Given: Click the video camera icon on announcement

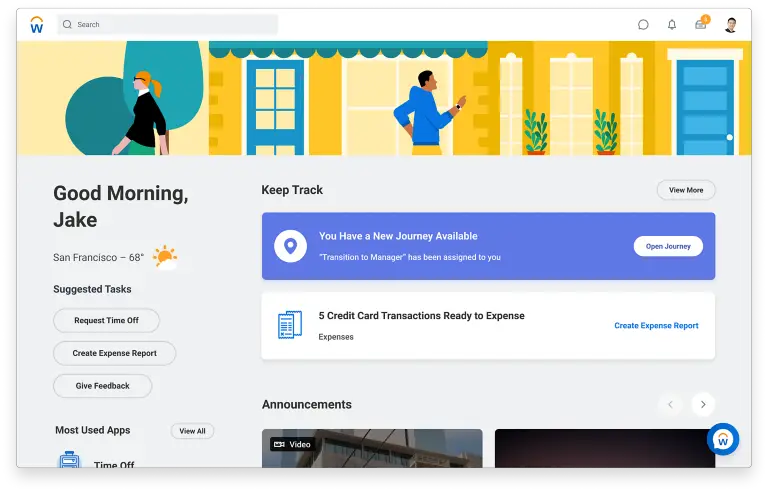Looking at the screenshot, I should [x=279, y=445].
